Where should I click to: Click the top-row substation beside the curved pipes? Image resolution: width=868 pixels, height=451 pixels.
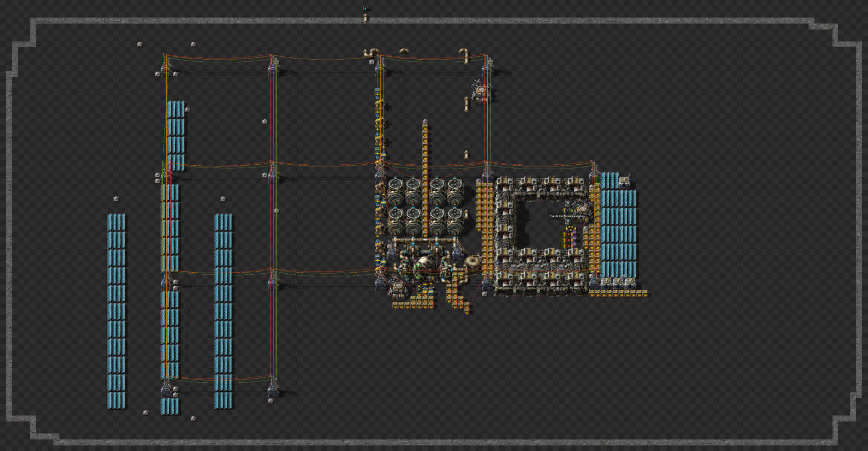380,66
